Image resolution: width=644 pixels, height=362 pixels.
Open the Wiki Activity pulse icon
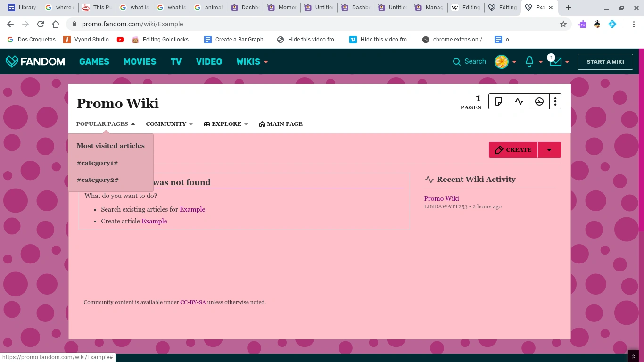519,101
